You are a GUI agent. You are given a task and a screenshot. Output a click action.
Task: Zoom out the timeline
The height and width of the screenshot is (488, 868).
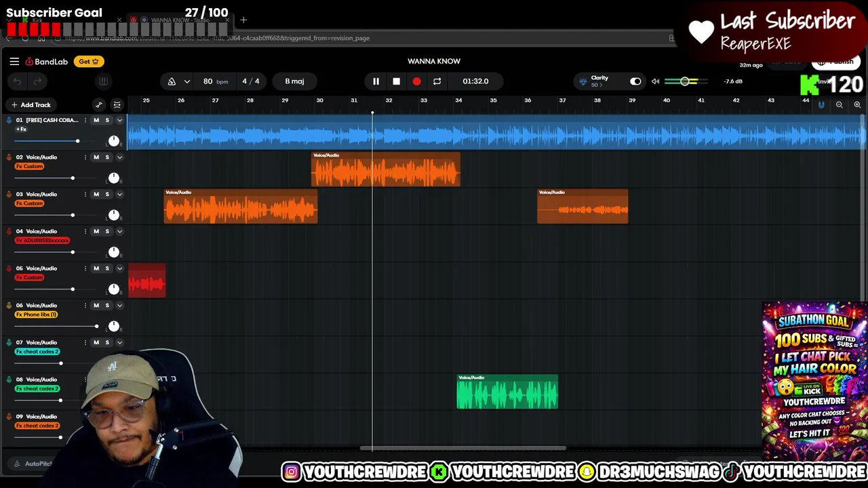point(840,104)
